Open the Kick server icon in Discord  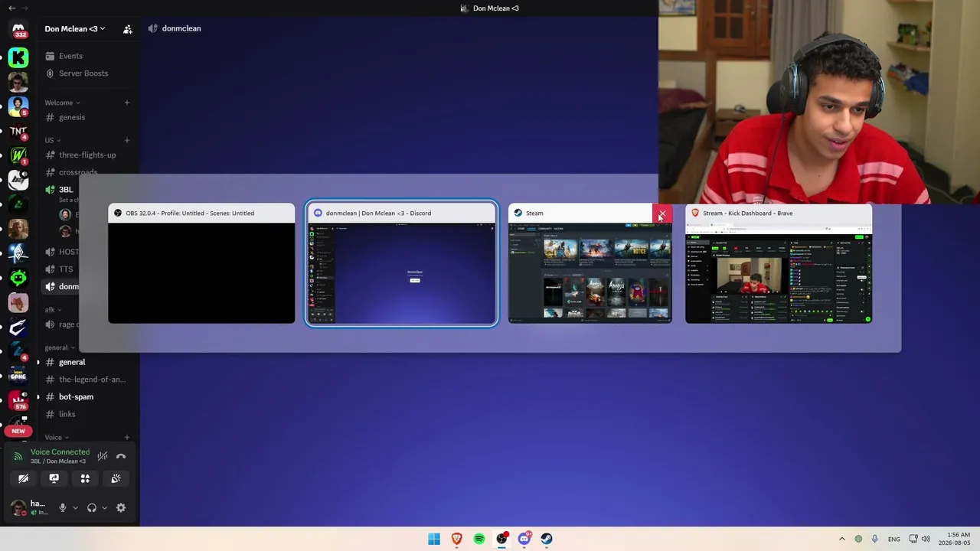tap(18, 57)
